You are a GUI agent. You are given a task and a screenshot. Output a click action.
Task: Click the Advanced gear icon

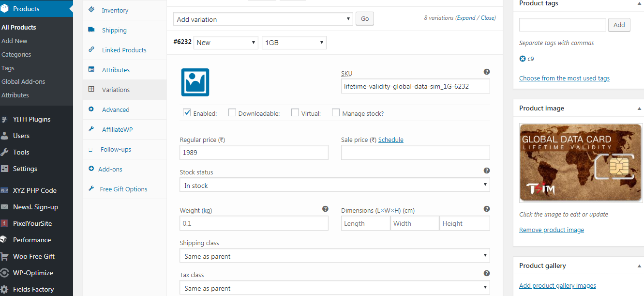click(x=91, y=109)
